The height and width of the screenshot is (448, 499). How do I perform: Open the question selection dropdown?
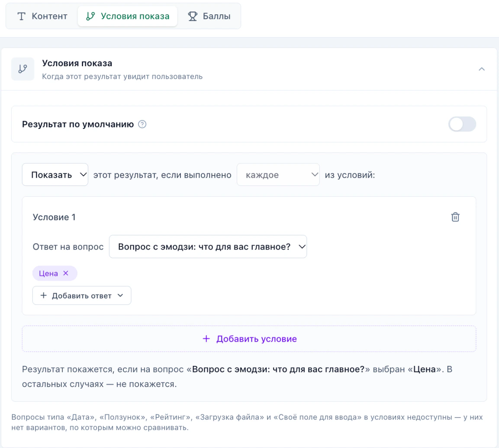[x=208, y=246]
